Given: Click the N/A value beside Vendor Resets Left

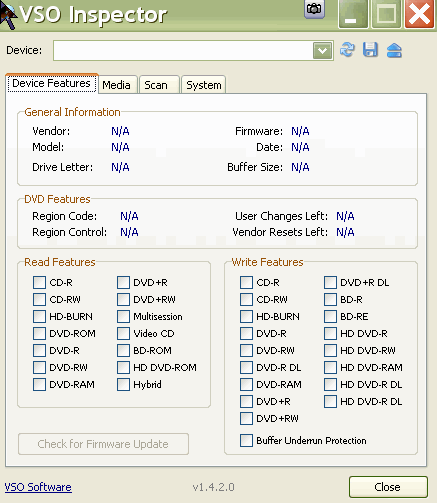Looking at the screenshot, I should (345, 232).
